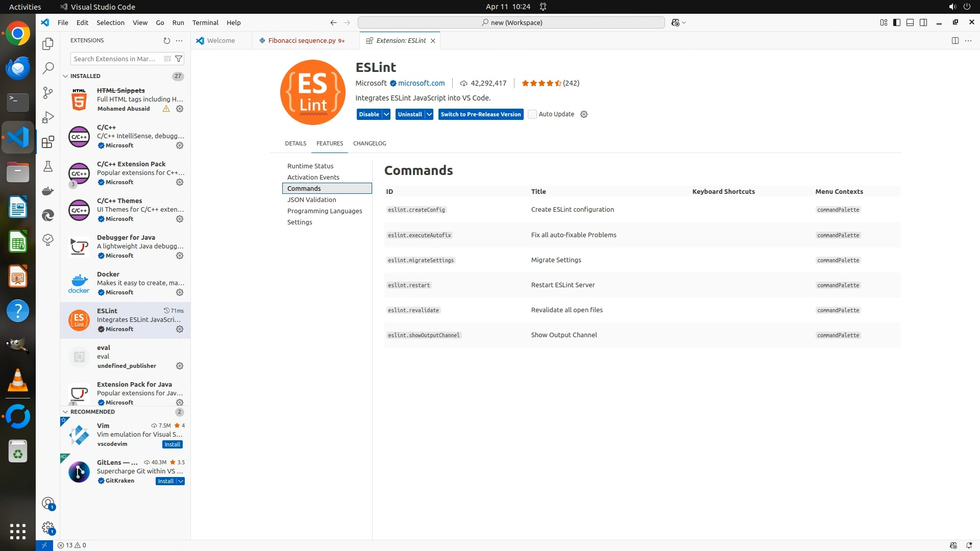980x551 pixels.
Task: Enable the Auto Update checkbox
Action: [532, 114]
